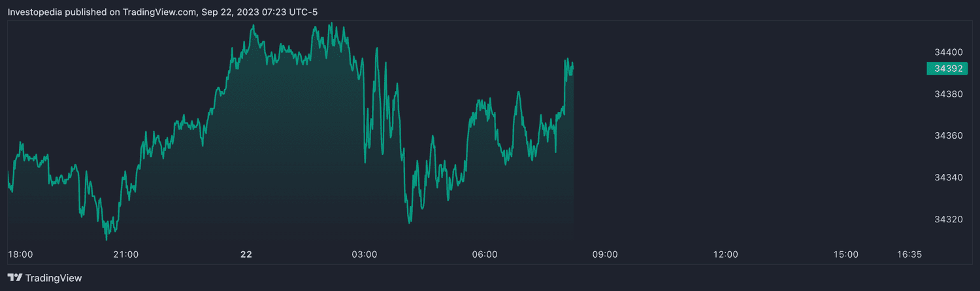Click the 09:00 time axis label
Viewport: 980px width, 291px height.
[605, 254]
